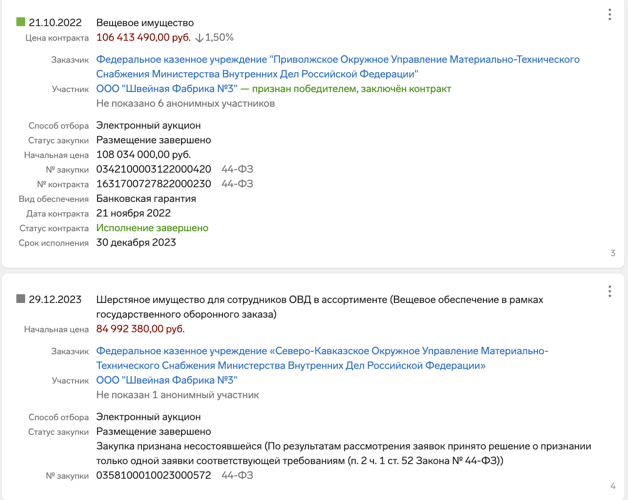The image size is (628, 500).
Task: Click the "Закупка признана несостоявшейся" explanation
Action: 344,453
